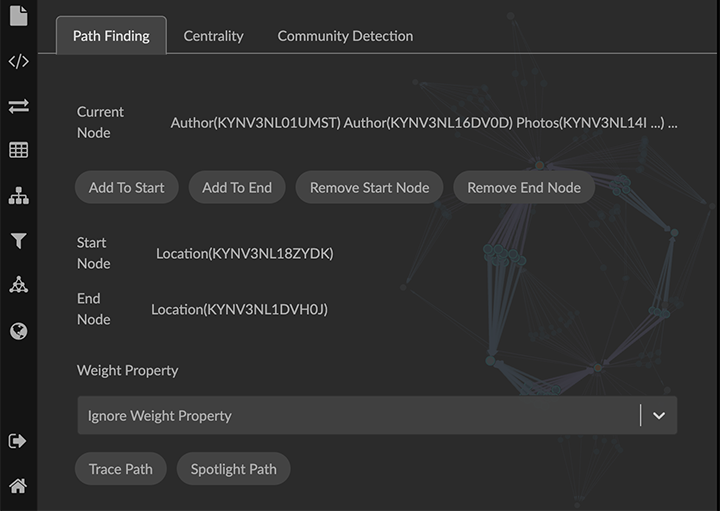The width and height of the screenshot is (720, 511).
Task: Open the globe icon in sidebar
Action: click(18, 331)
